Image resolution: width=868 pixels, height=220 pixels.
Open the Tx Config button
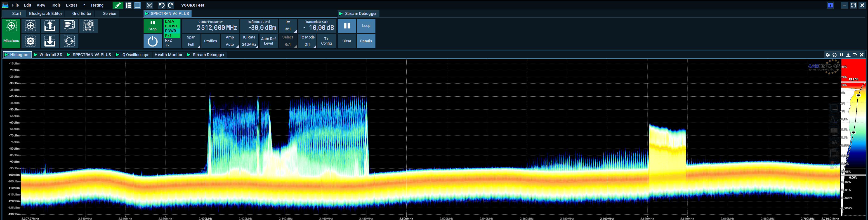pos(326,41)
